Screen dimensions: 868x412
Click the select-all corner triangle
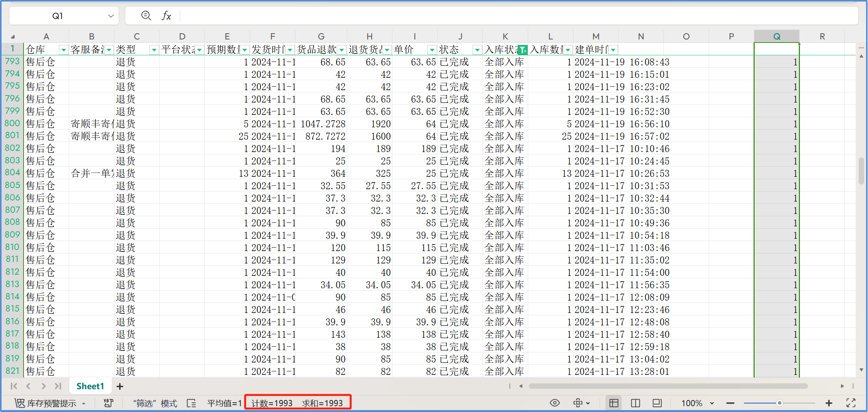(13, 36)
